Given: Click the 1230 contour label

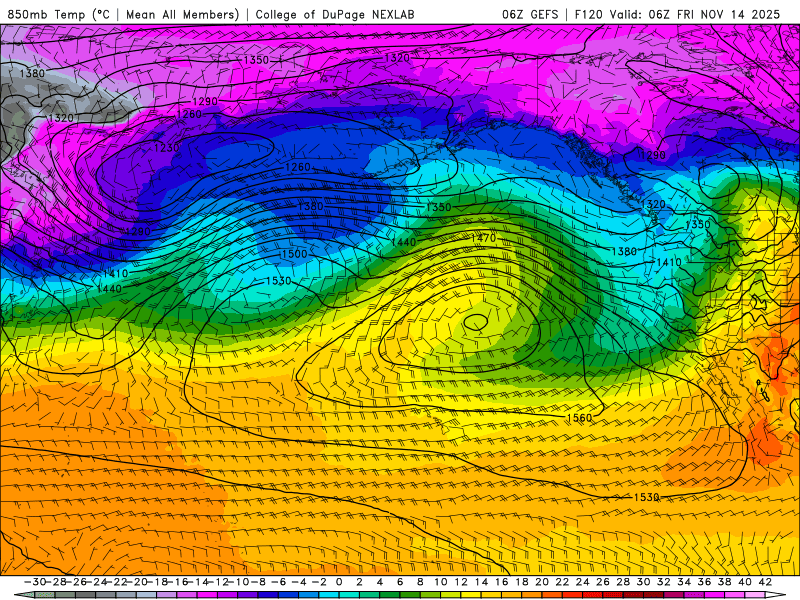Looking at the screenshot, I should coord(167,148).
